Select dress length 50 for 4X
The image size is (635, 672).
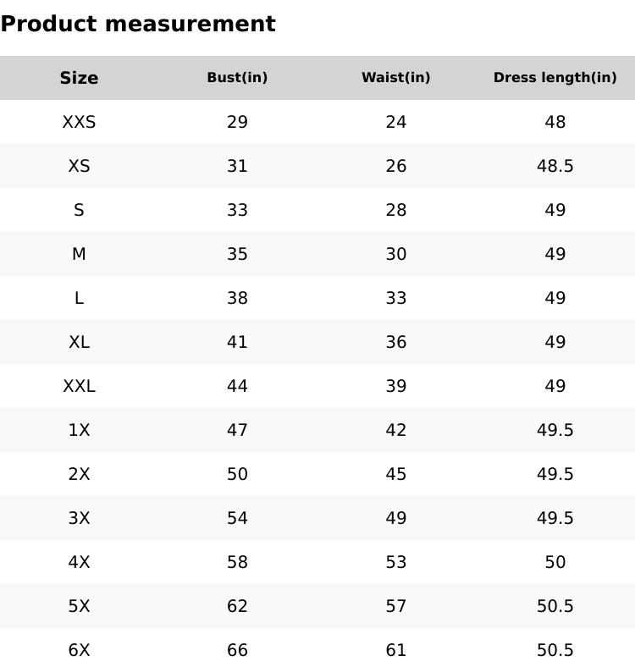pos(555,562)
